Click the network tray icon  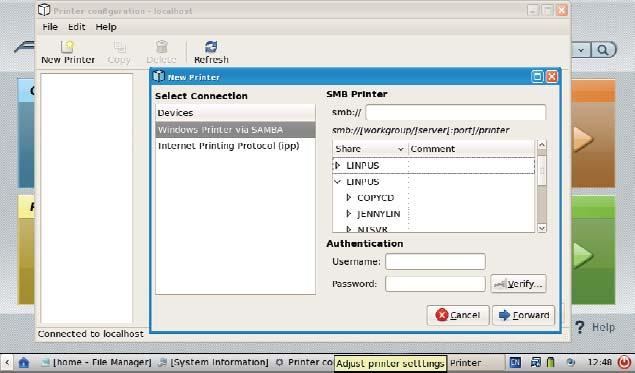point(536,362)
